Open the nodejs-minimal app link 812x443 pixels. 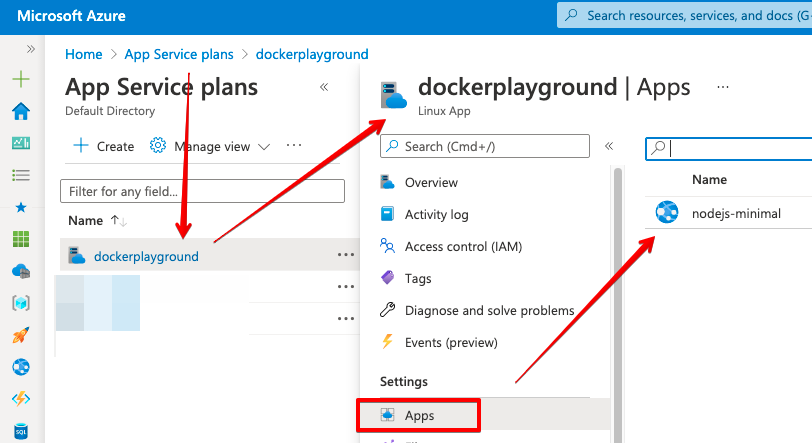pos(736,213)
